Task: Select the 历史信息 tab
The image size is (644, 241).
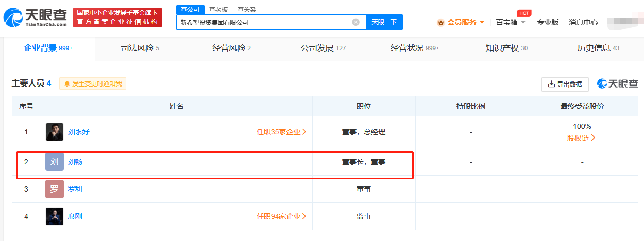Action: (598, 48)
